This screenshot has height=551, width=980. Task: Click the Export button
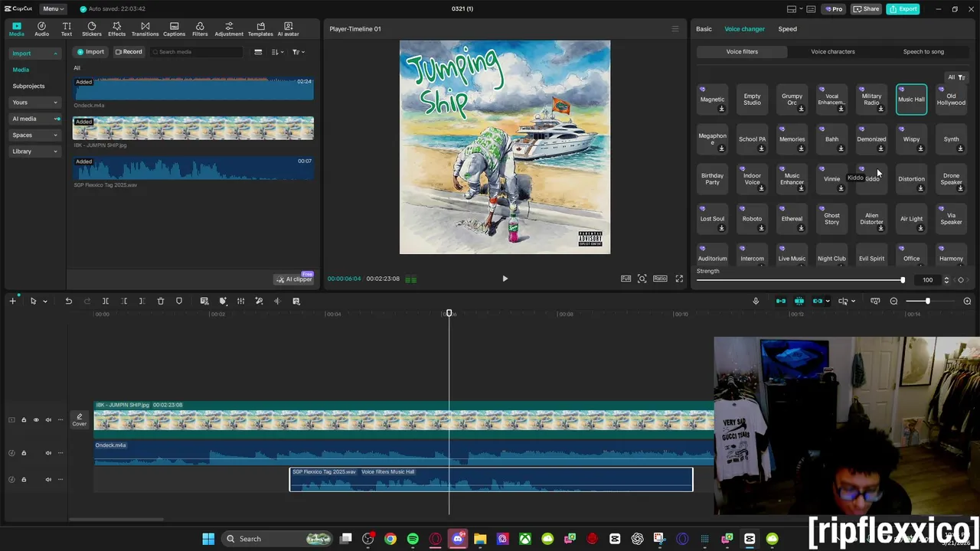[903, 9]
